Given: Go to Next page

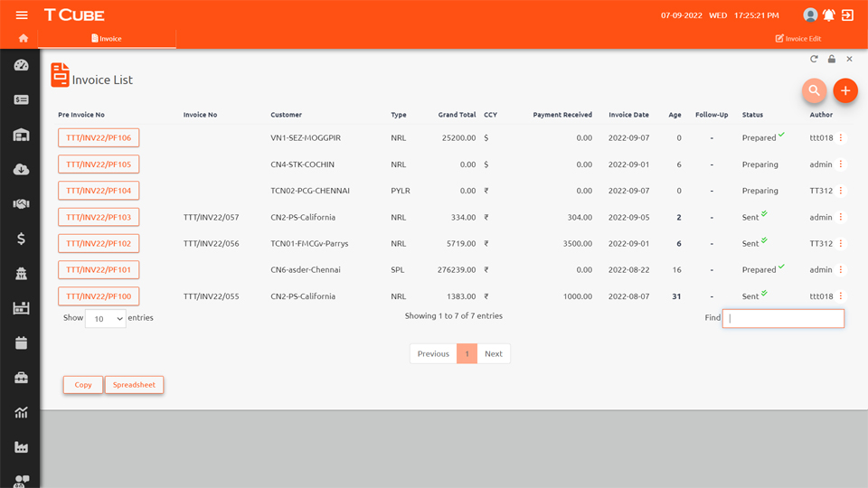Looking at the screenshot, I should (x=494, y=353).
